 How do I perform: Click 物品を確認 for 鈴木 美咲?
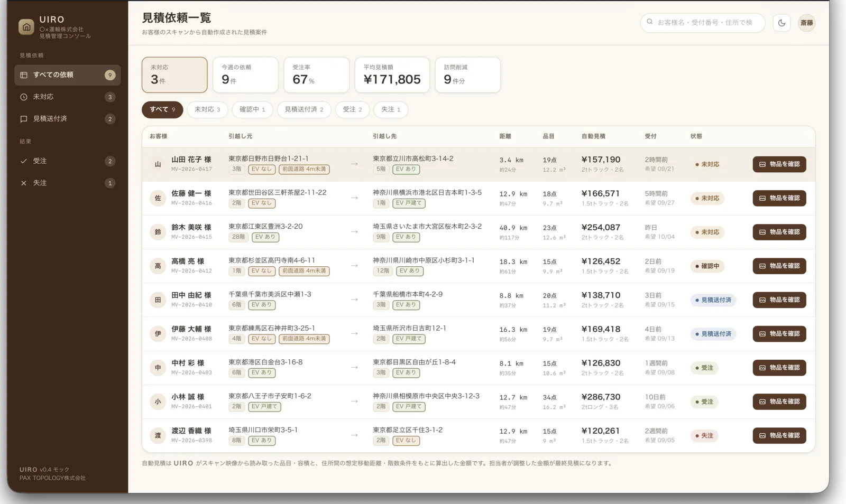click(x=779, y=232)
